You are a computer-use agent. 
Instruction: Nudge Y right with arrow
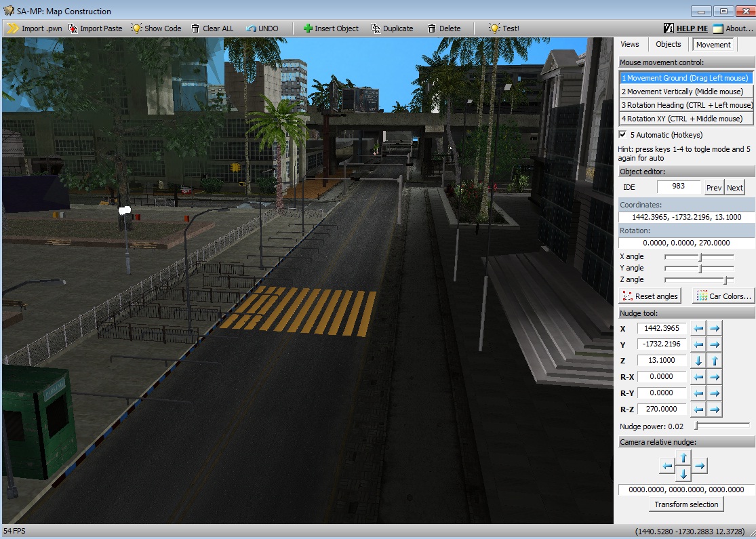715,344
